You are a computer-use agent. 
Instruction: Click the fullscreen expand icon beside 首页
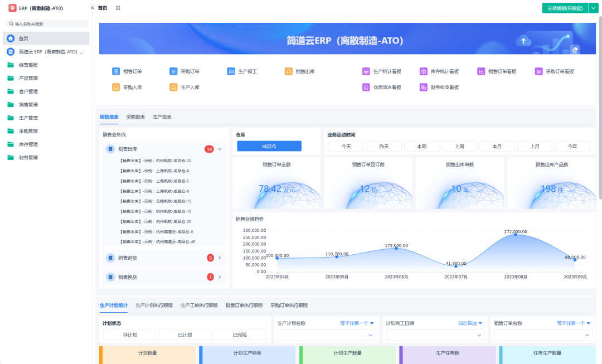coord(118,8)
